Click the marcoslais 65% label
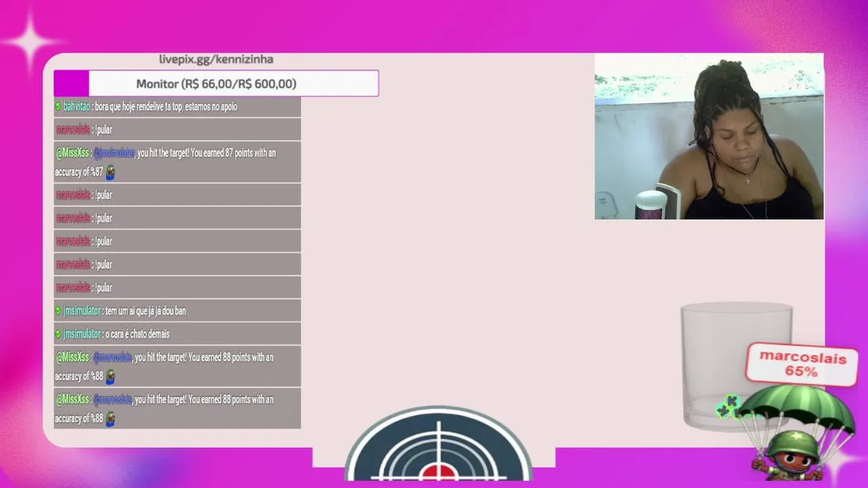Viewport: 868px width, 488px height. [802, 364]
